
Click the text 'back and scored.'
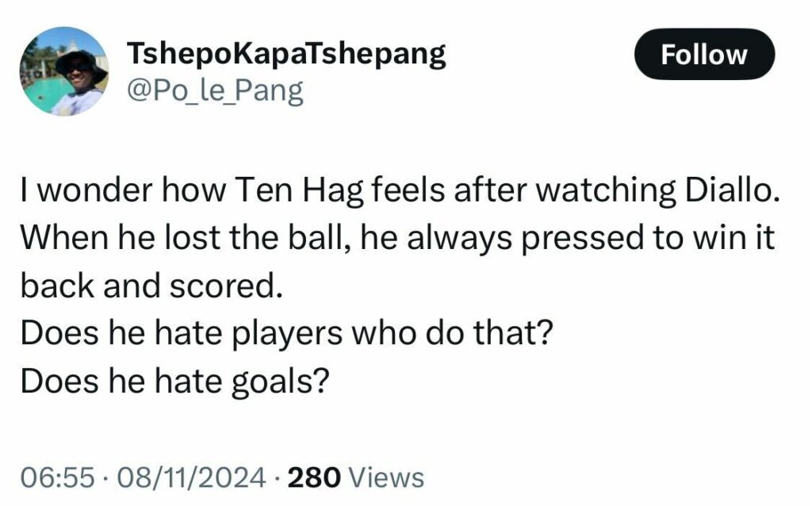(151, 287)
